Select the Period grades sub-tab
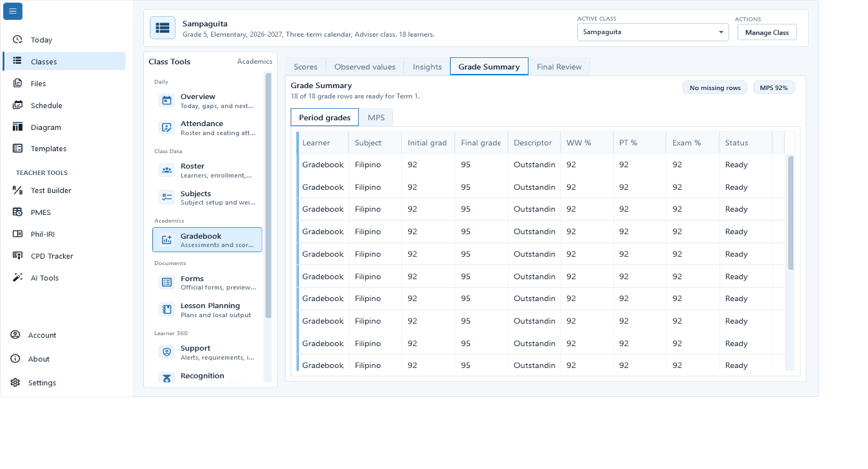The width and height of the screenshot is (868, 469). tap(325, 118)
